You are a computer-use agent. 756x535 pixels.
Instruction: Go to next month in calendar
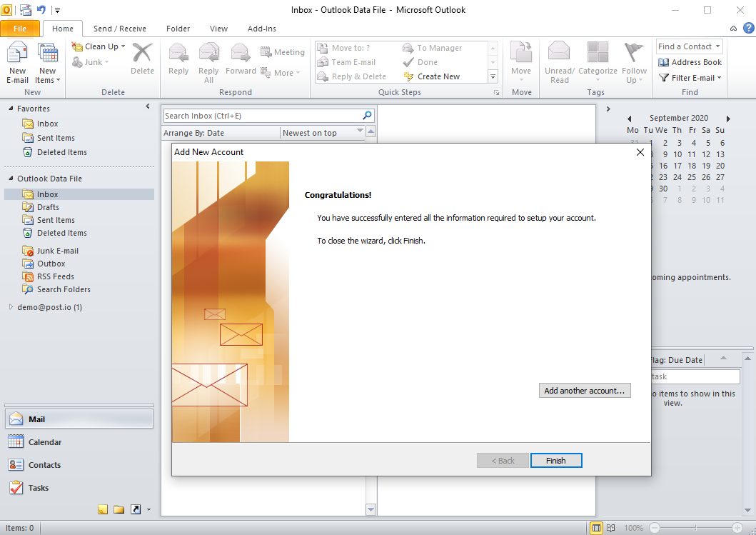[x=728, y=118]
